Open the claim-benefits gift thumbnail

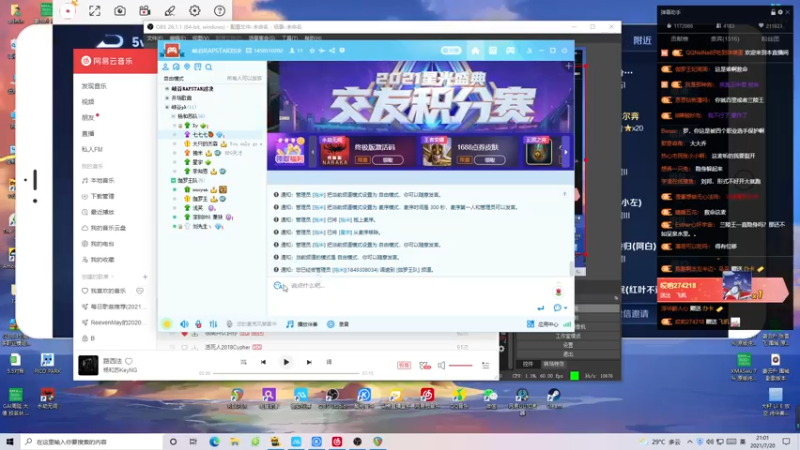289,151
